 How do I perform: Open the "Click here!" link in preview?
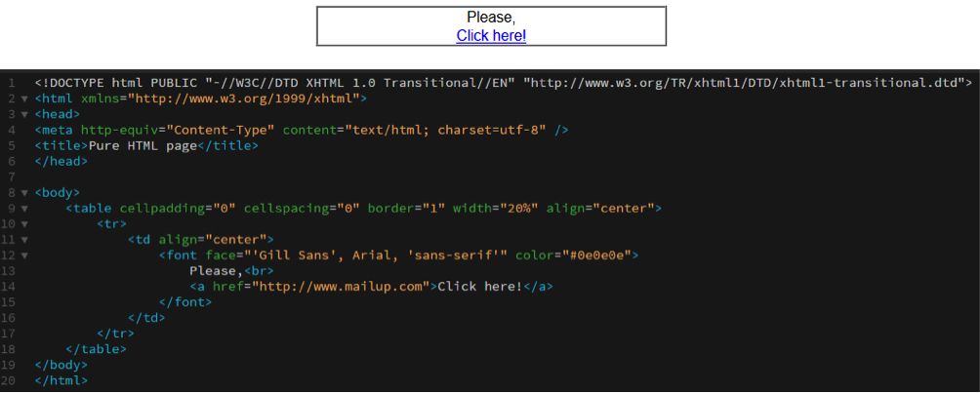point(491,35)
